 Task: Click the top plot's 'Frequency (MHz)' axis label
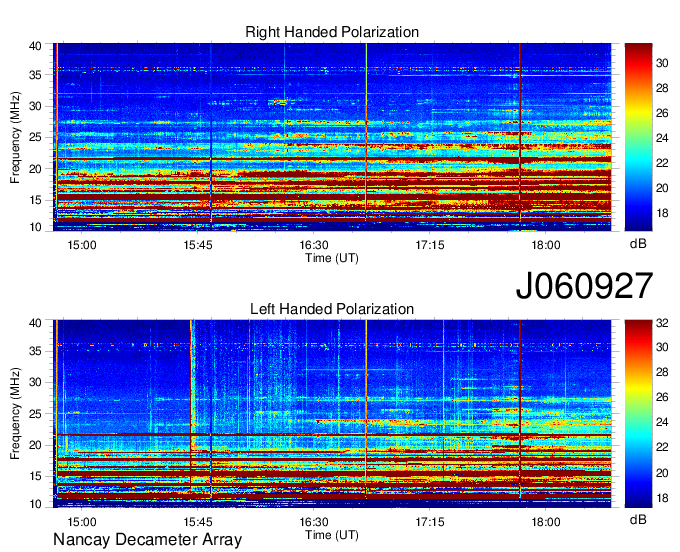click(x=15, y=137)
